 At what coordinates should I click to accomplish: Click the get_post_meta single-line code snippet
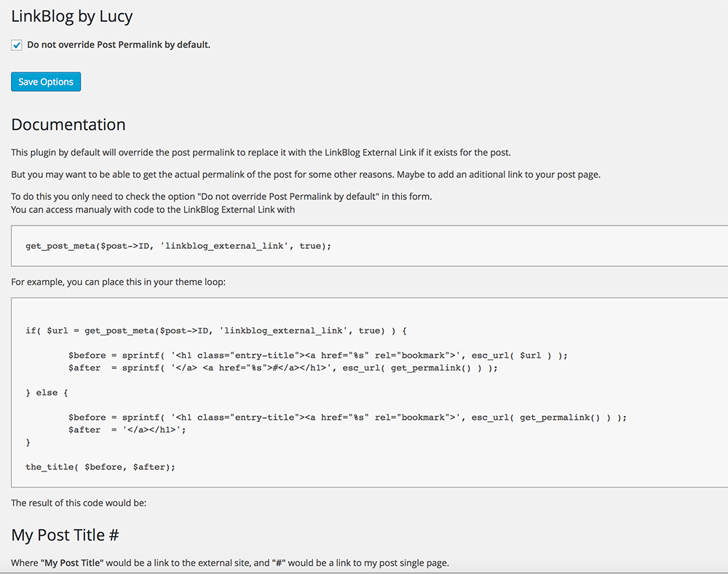pyautogui.click(x=178, y=246)
